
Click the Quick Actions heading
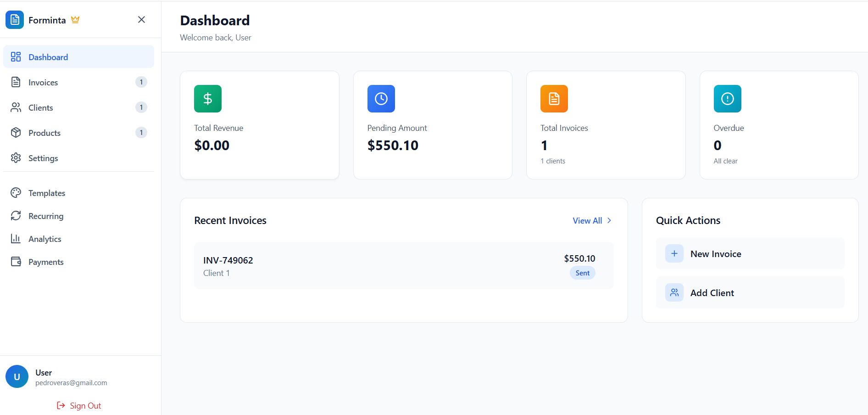coord(688,220)
